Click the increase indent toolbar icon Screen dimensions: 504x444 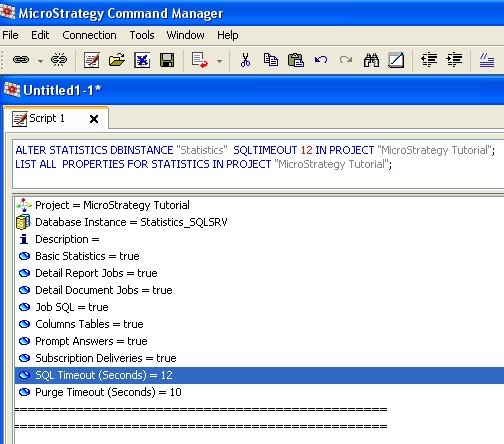click(454, 60)
